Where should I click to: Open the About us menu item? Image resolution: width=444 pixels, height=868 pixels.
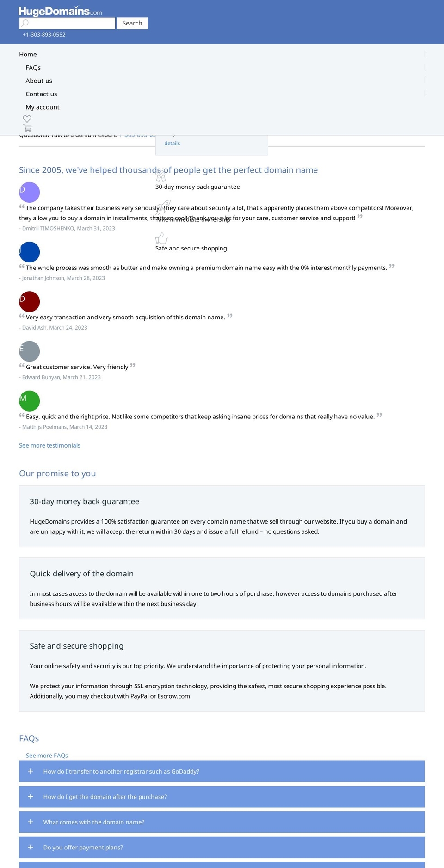tap(39, 81)
